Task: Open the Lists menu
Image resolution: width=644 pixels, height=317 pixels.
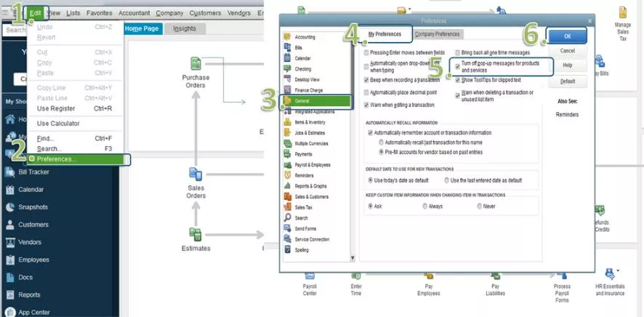Action: 73,13
